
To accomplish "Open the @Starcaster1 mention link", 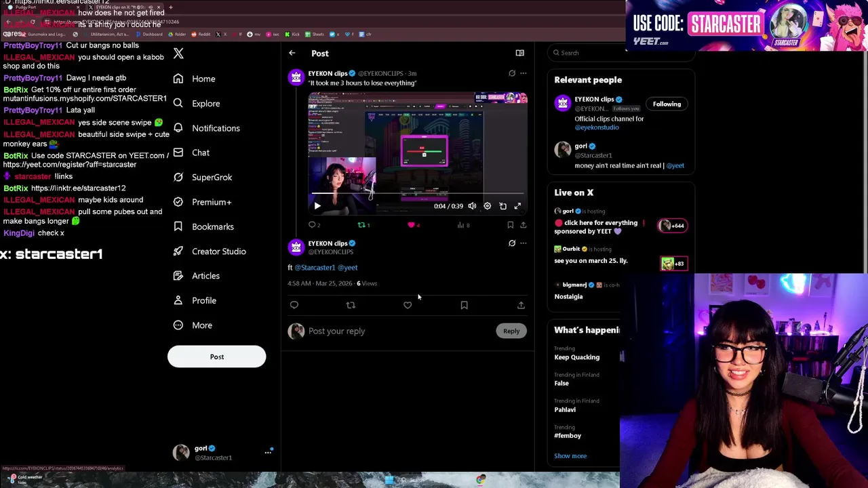I will [315, 268].
